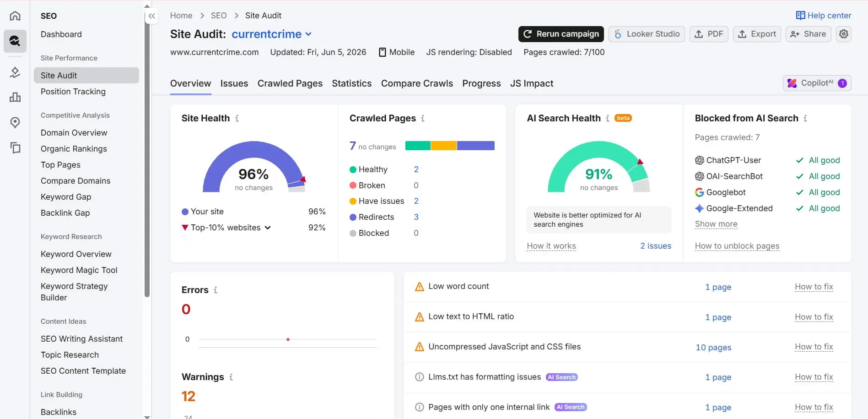Open 10 pages for Uncompressed JavaScript

pos(713,348)
